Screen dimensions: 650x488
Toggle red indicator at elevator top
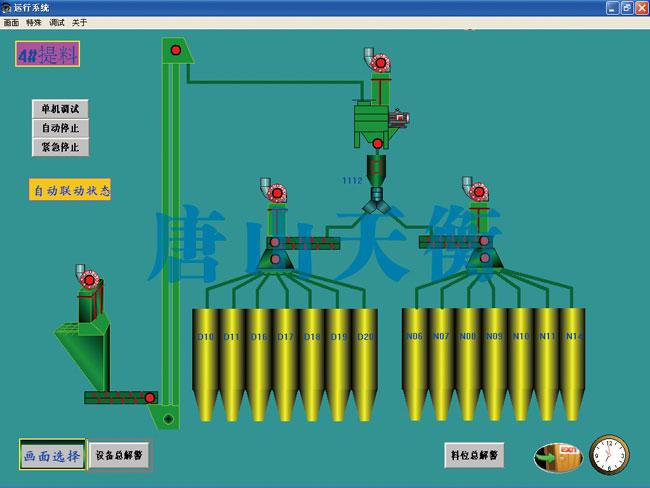(x=176, y=50)
